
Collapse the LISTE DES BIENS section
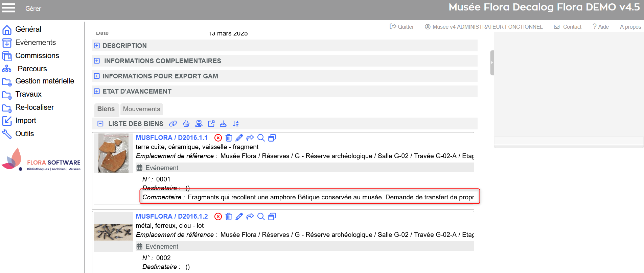(x=100, y=124)
